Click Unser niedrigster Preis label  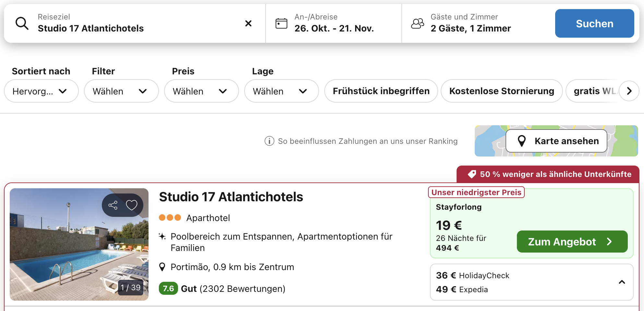(476, 192)
